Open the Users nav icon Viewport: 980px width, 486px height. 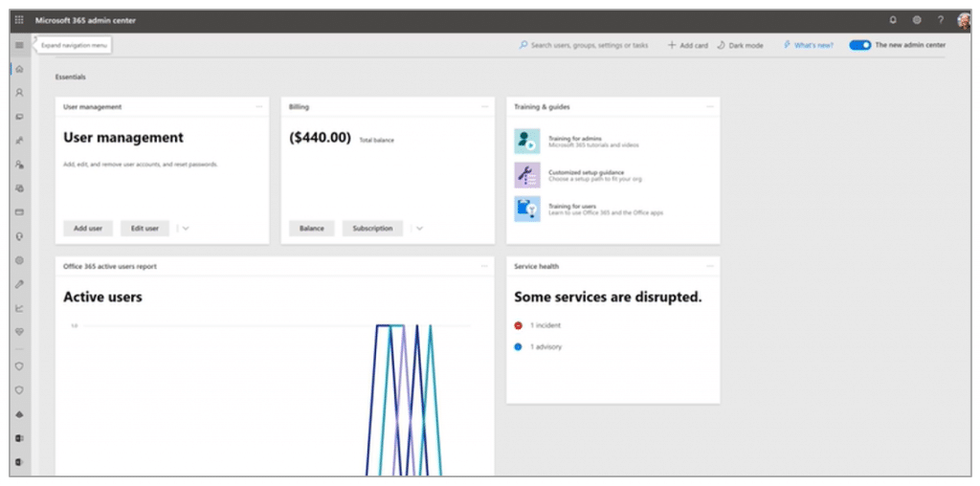[19, 93]
